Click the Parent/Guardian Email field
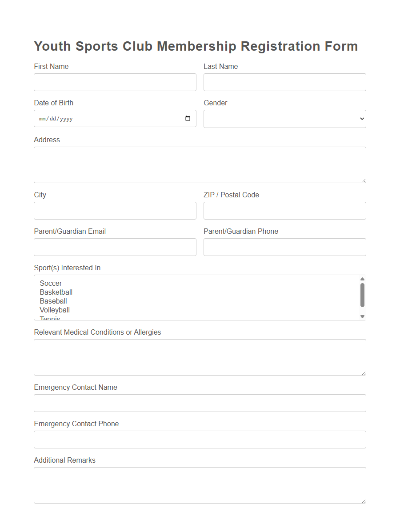This screenshot has height=532, width=400. (x=115, y=247)
